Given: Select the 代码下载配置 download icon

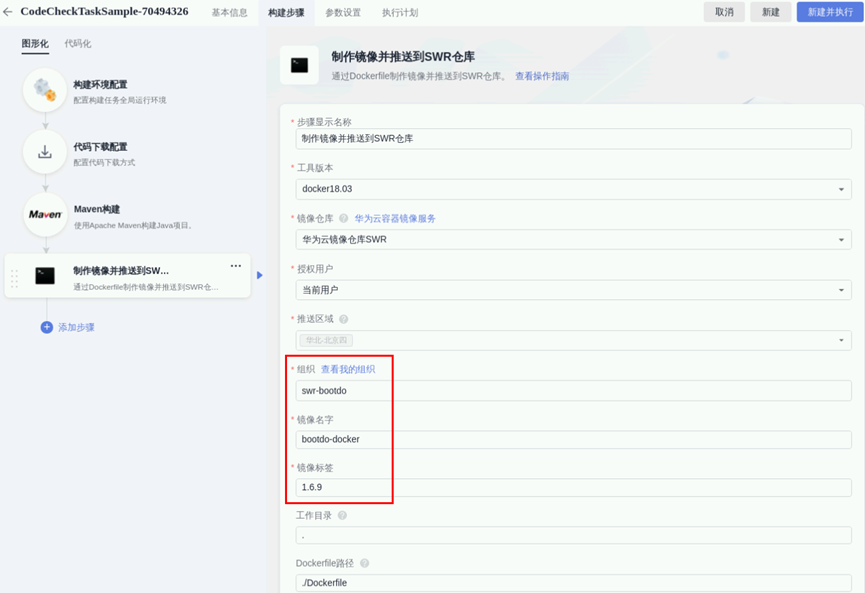Looking at the screenshot, I should click(45, 152).
